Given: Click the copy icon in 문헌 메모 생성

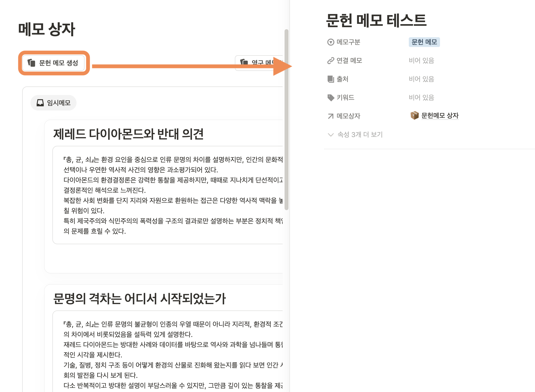Looking at the screenshot, I should click(31, 63).
